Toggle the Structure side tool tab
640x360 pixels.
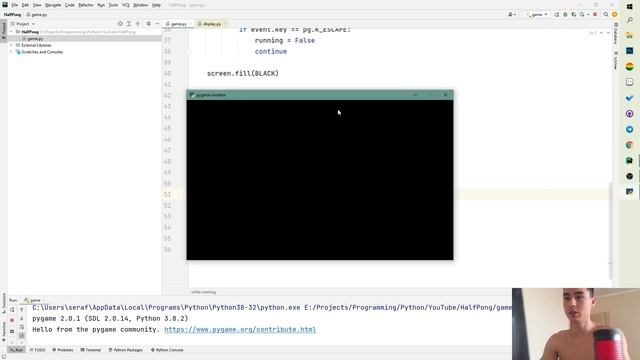click(4, 302)
